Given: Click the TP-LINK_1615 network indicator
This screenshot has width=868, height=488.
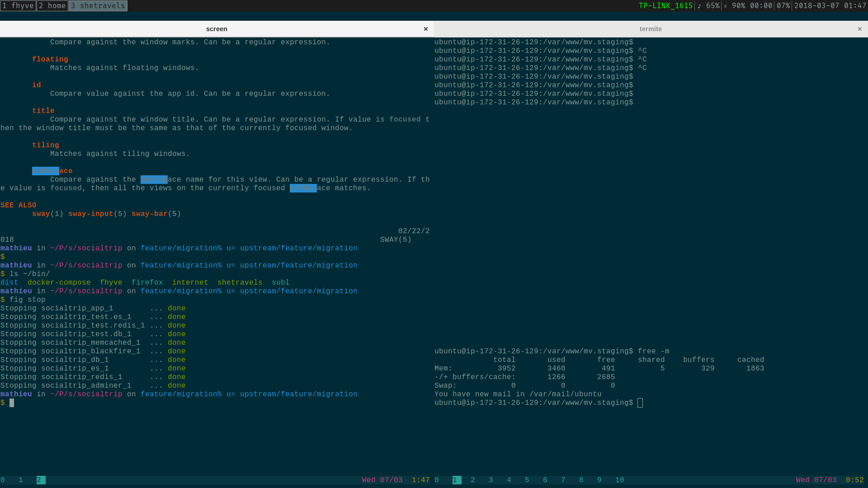Looking at the screenshot, I should click(665, 6).
